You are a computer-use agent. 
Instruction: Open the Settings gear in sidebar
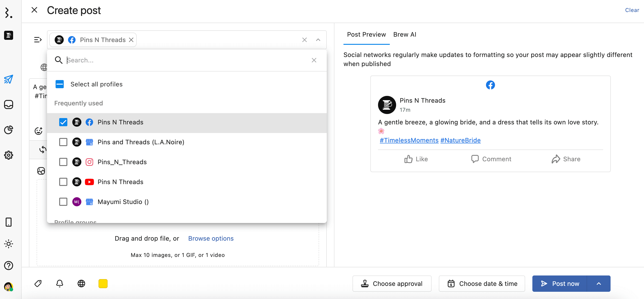tap(9, 155)
